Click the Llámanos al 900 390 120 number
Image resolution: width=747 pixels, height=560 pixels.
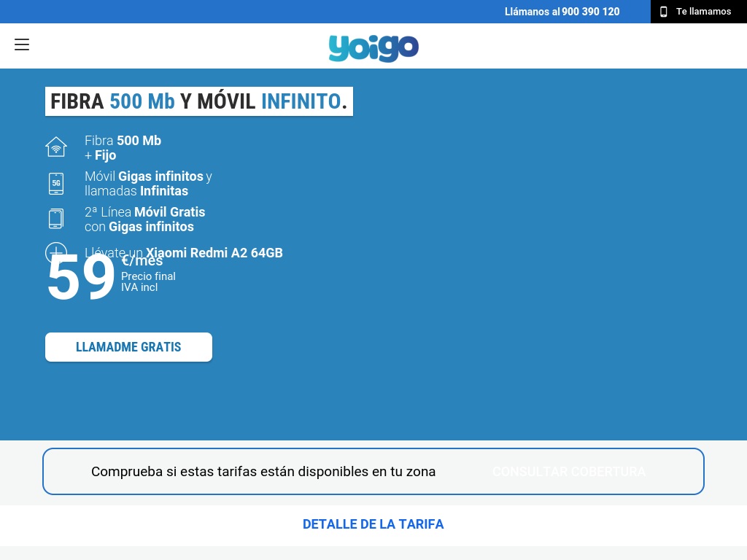tap(562, 12)
